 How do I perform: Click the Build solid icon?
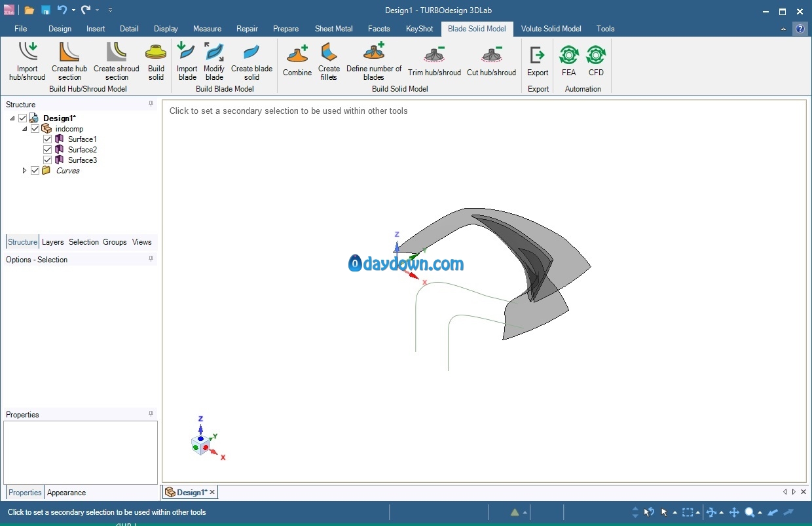click(156, 52)
